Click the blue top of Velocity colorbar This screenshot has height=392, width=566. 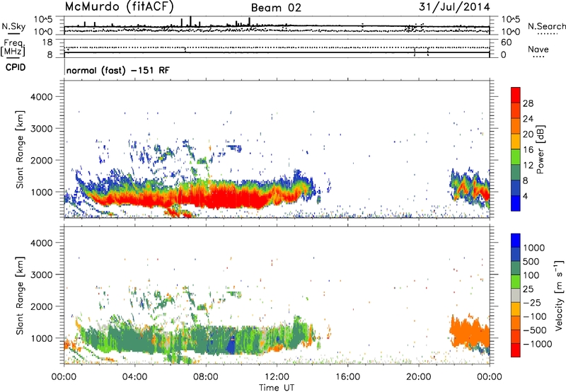pyautogui.click(x=516, y=241)
